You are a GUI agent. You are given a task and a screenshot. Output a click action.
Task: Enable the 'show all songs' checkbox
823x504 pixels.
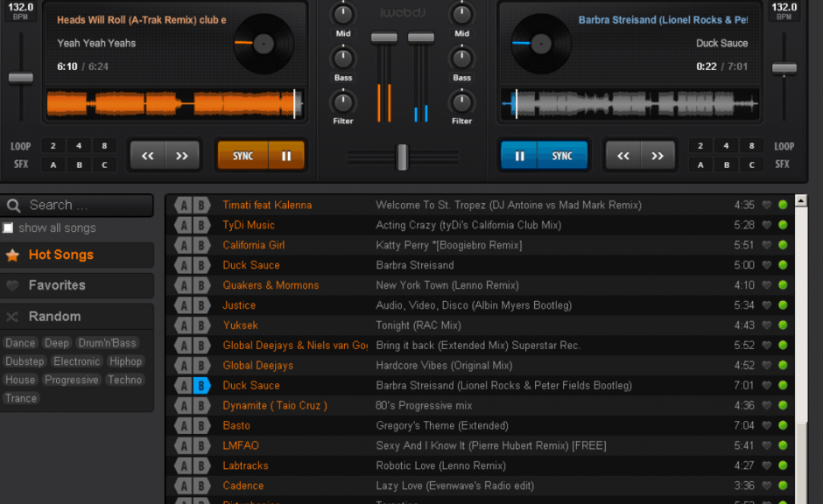pos(7,227)
